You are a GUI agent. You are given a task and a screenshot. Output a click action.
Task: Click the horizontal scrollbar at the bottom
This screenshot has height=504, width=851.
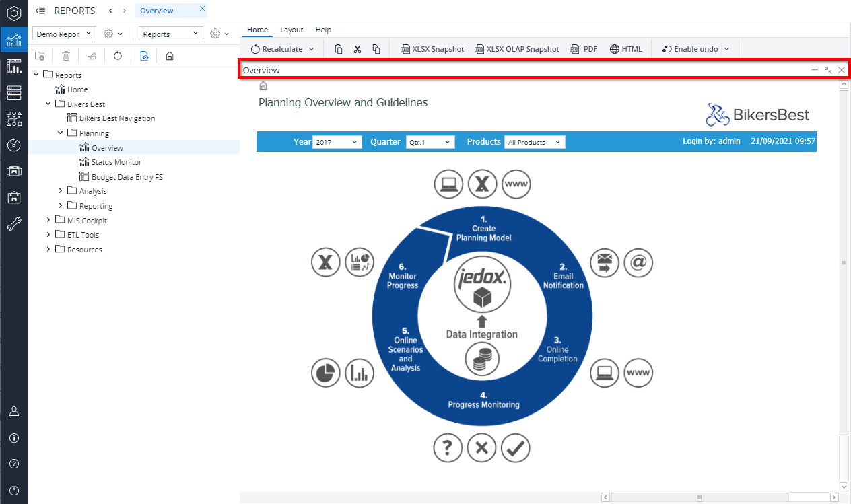(700, 497)
